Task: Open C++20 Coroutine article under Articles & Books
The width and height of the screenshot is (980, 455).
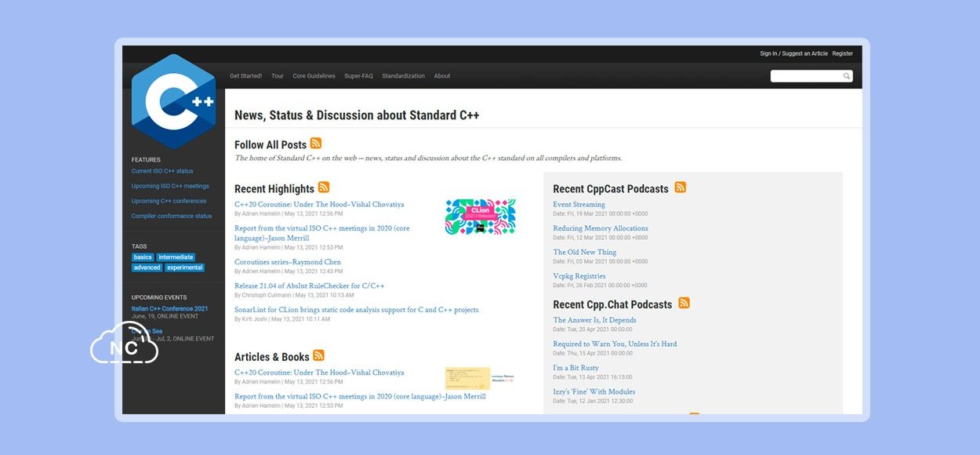Action: click(319, 373)
